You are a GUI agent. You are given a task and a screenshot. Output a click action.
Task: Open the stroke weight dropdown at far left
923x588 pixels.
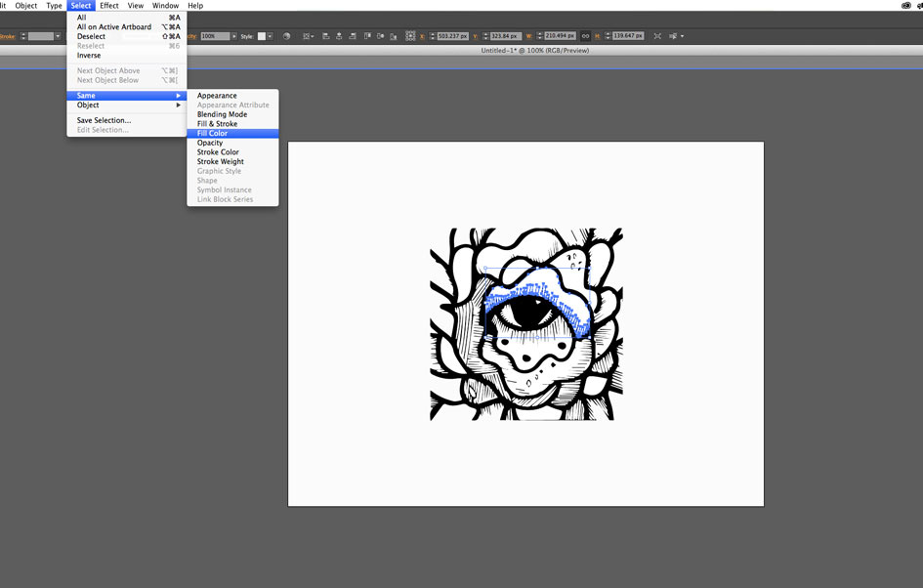57,36
